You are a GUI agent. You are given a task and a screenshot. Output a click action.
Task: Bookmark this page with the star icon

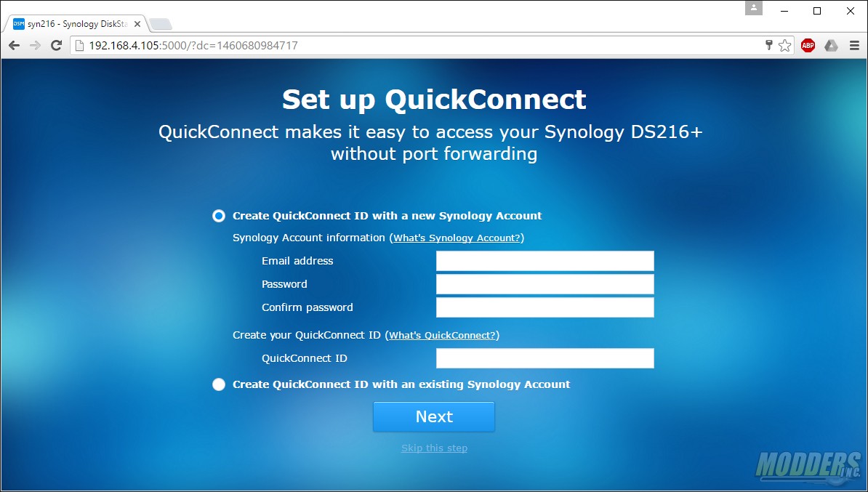pos(784,45)
